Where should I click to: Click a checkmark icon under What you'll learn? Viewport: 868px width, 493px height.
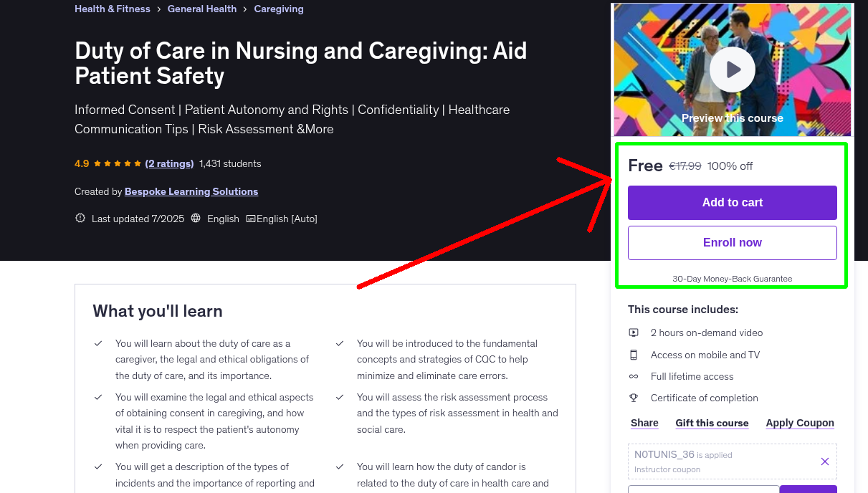point(98,343)
